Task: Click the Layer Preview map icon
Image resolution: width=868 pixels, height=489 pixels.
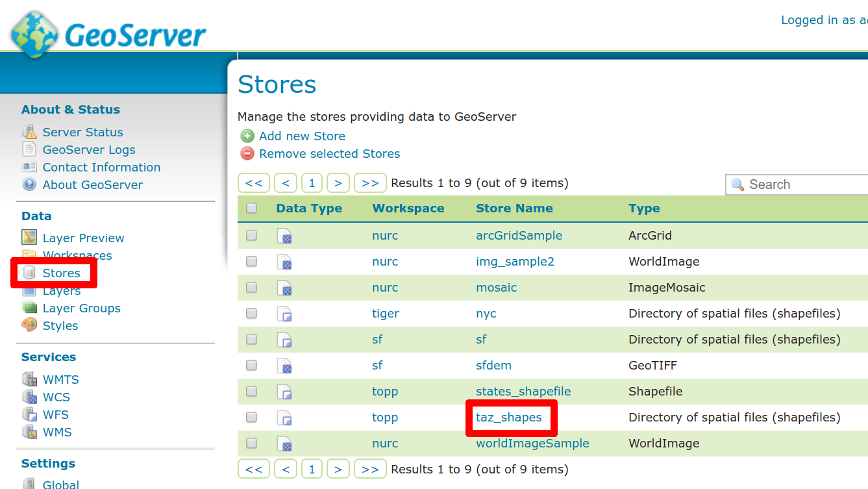Action: pyautogui.click(x=29, y=238)
